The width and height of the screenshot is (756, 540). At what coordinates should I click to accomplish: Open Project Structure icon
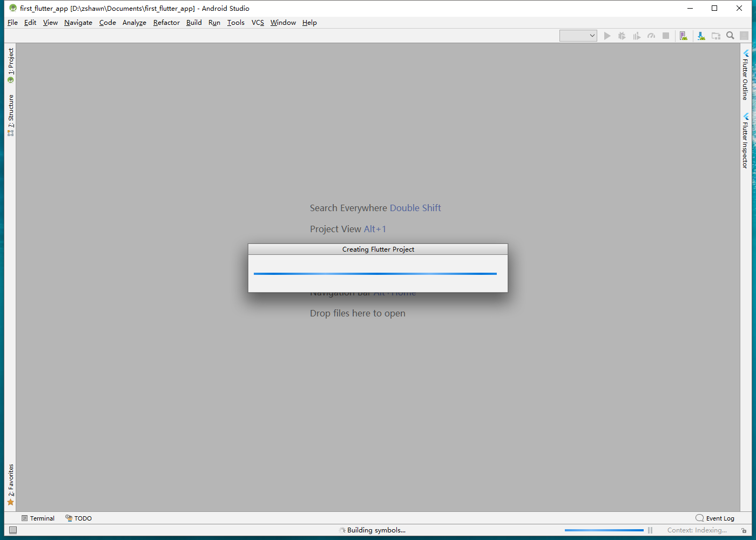click(x=716, y=36)
